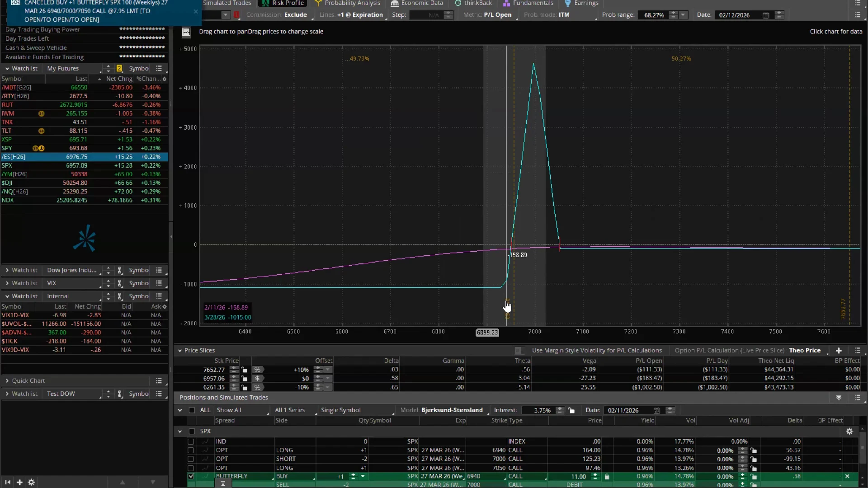Adjust the Prob range 68.27% stepper
Image resolution: width=868 pixels, height=488 pixels.
tap(673, 15)
